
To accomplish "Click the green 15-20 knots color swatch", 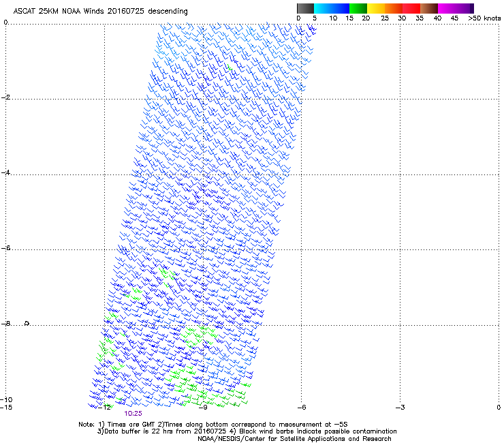I will click(358, 8).
